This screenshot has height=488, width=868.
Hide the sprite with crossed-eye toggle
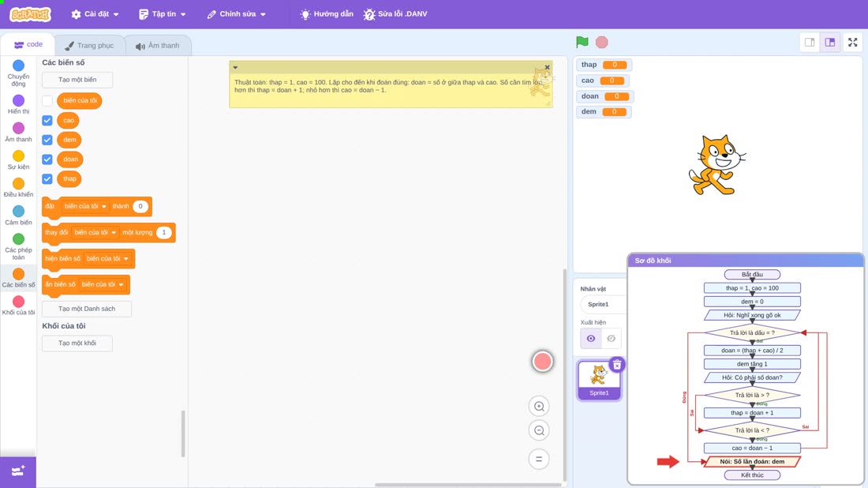click(611, 339)
